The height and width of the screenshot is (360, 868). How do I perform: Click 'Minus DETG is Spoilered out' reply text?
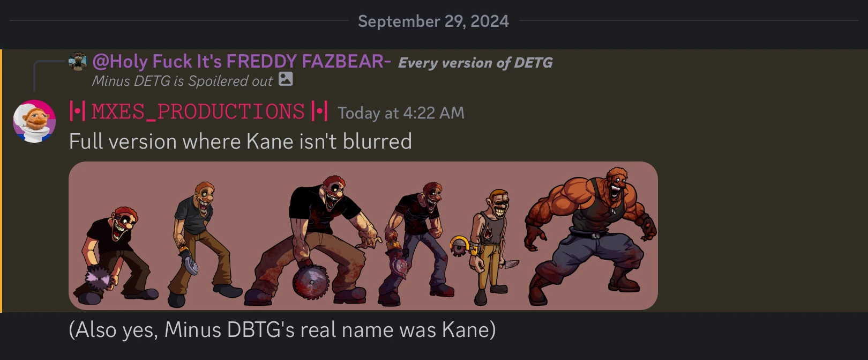[x=182, y=81]
